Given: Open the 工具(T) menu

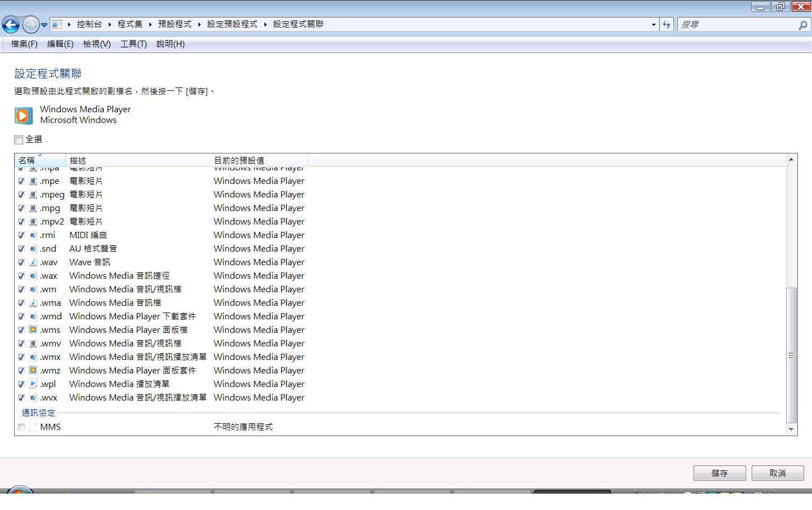Looking at the screenshot, I should click(x=134, y=44).
